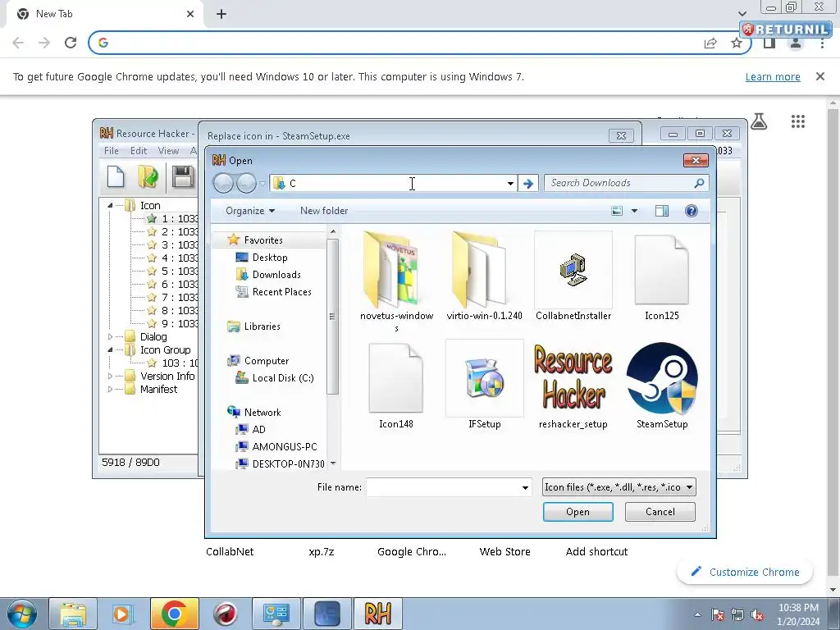Follow the Learn more link
The height and width of the screenshot is (630, 840).
point(773,77)
